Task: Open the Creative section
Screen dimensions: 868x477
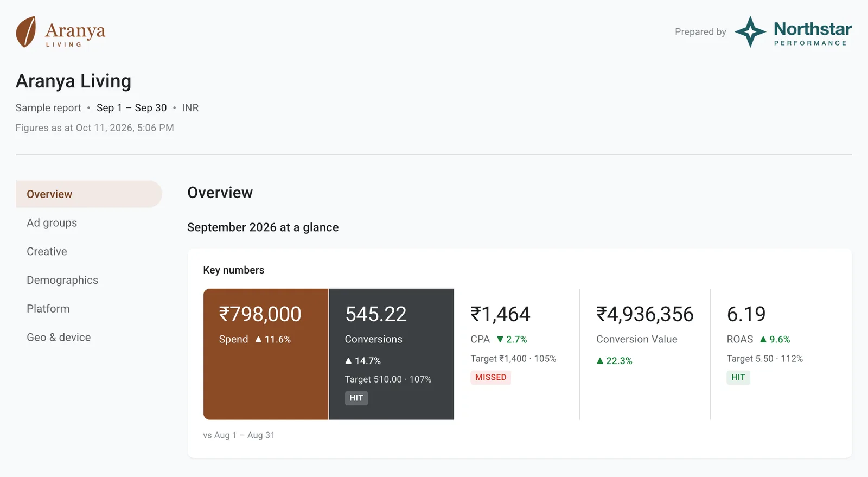Action: pos(47,252)
